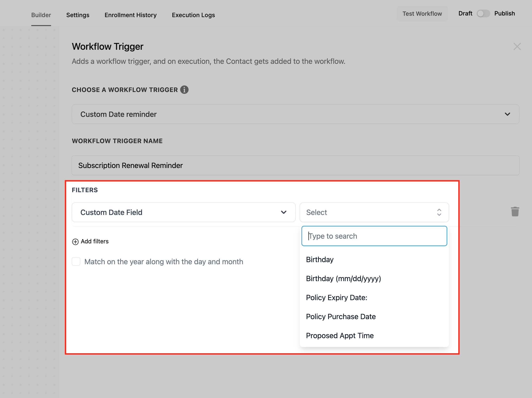Expand the Custom Date Field filter dropdown

pyautogui.click(x=183, y=212)
